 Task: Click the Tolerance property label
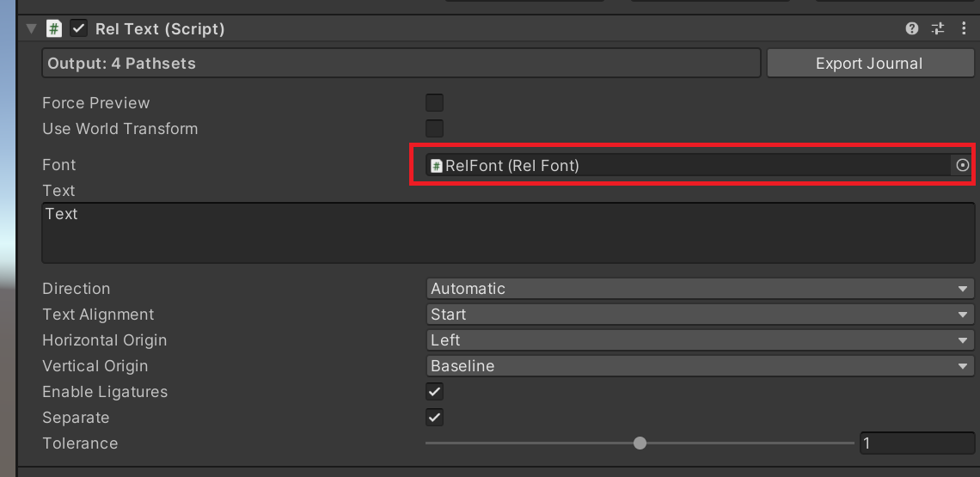coord(80,443)
